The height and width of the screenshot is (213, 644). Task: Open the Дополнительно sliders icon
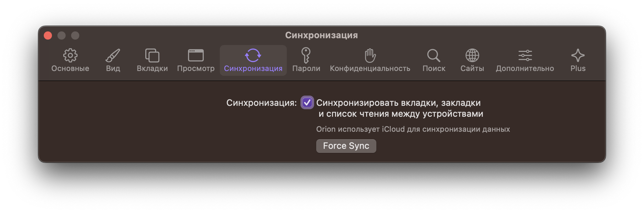[x=525, y=55]
